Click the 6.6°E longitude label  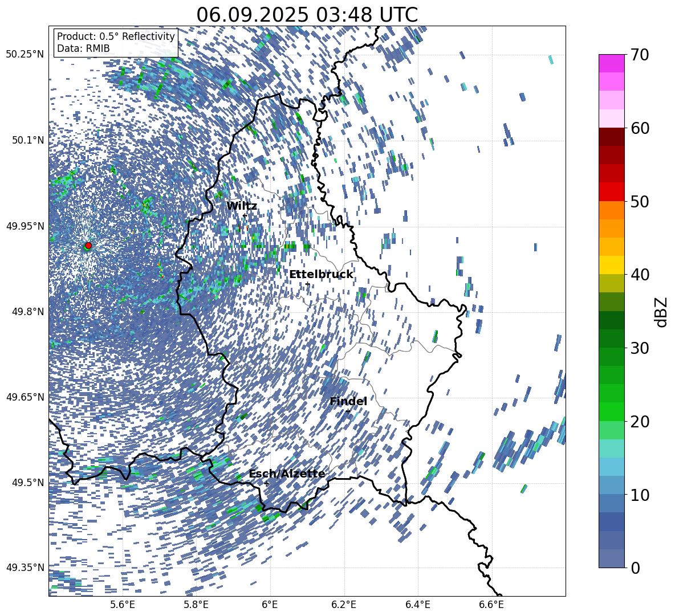click(491, 605)
